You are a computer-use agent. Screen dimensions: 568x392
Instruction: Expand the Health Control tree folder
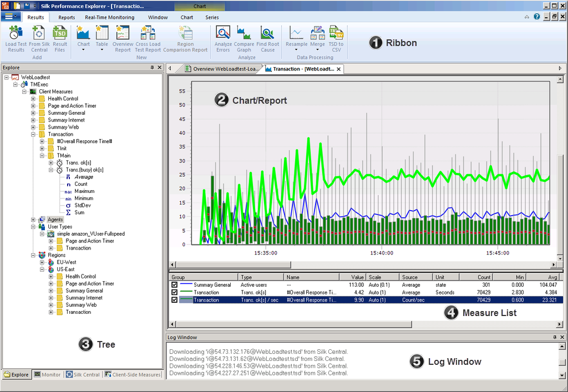(33, 99)
